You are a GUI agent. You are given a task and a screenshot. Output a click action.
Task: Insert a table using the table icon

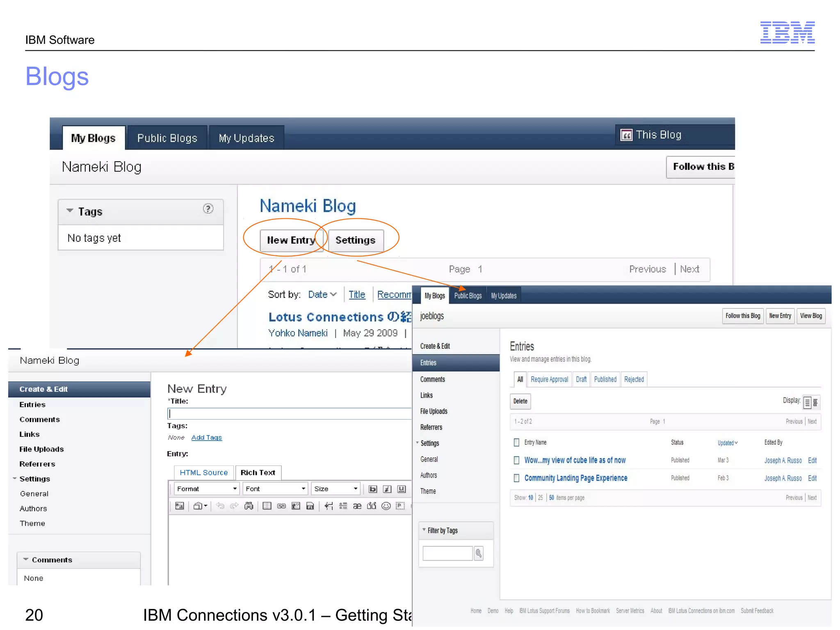point(267,506)
